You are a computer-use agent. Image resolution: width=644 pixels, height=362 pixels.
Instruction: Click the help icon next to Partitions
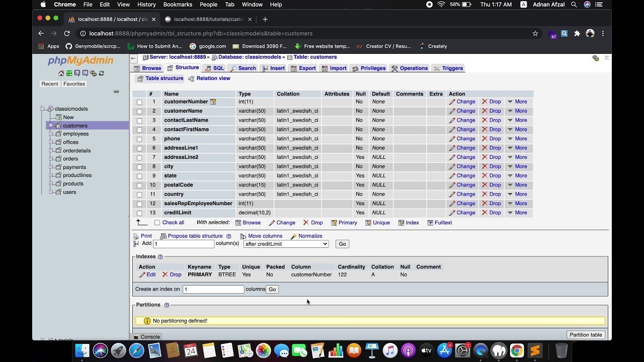167,305
